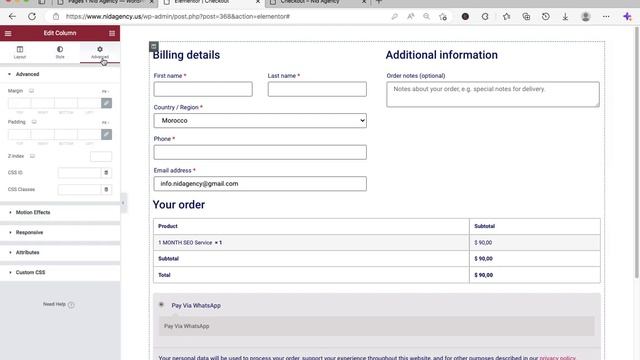Click the zoom magnifier icon in toolbar

pos(426,17)
